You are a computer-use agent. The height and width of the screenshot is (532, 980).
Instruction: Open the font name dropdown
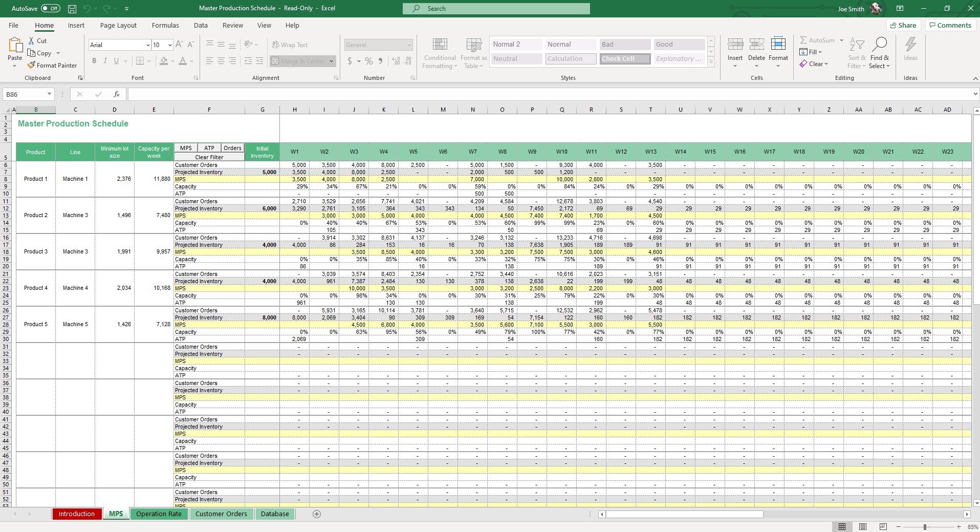(x=148, y=45)
